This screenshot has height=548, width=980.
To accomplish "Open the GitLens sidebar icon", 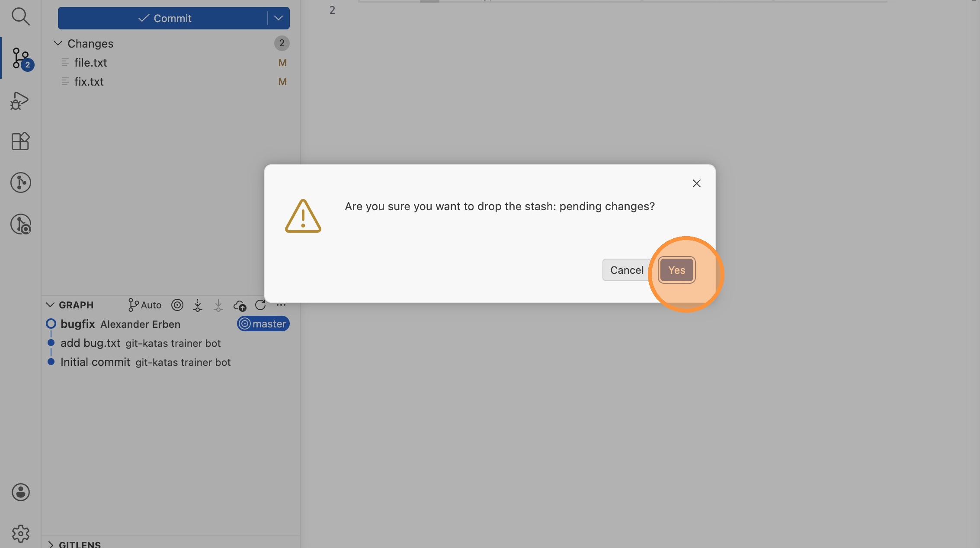I will click(x=20, y=183).
